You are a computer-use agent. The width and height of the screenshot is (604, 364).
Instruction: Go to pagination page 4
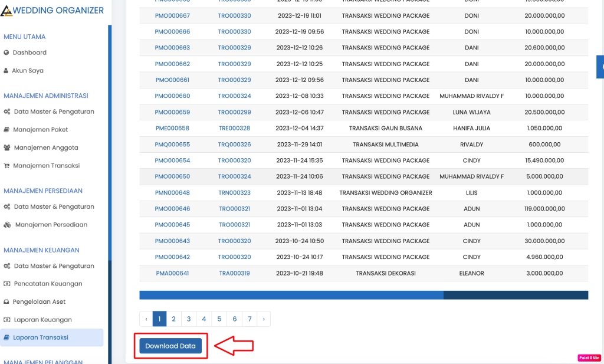[203, 319]
